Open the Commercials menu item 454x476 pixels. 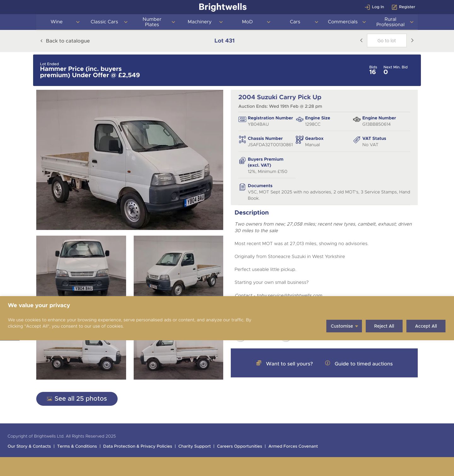point(343,22)
